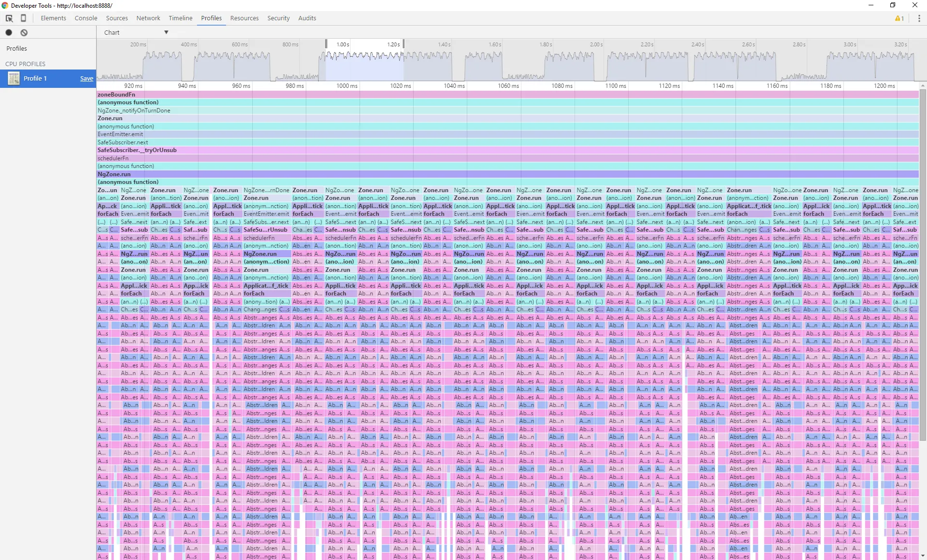Open the Security tab

tap(278, 18)
